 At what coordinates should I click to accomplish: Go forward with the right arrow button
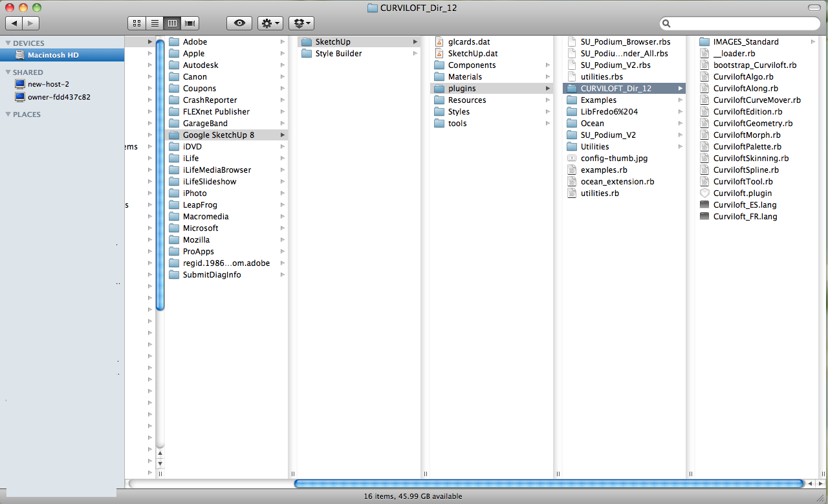[30, 23]
